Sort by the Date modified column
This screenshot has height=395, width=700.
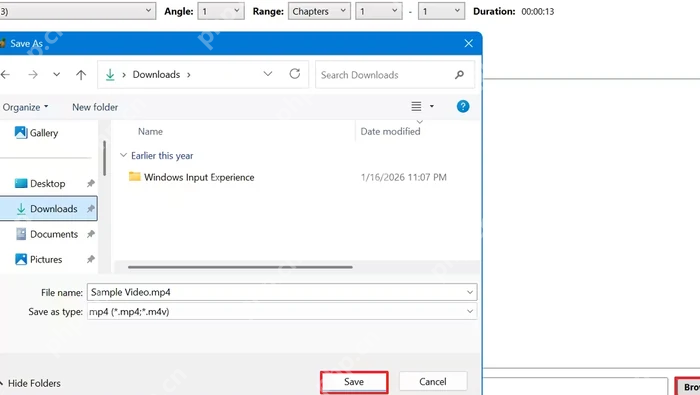point(391,132)
